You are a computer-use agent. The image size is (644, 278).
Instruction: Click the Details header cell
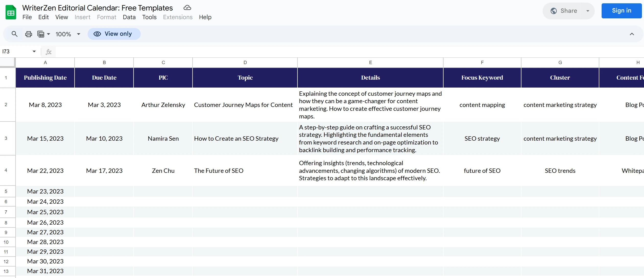coord(370,78)
